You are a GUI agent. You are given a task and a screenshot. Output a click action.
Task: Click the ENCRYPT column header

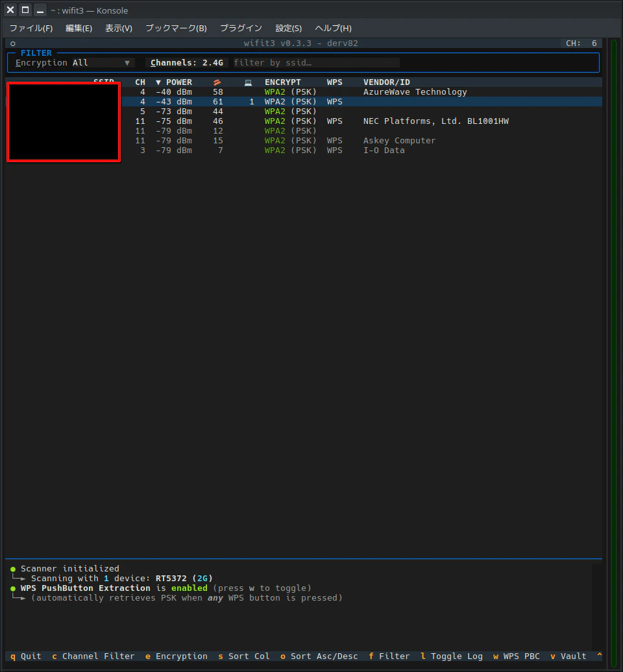pos(283,82)
